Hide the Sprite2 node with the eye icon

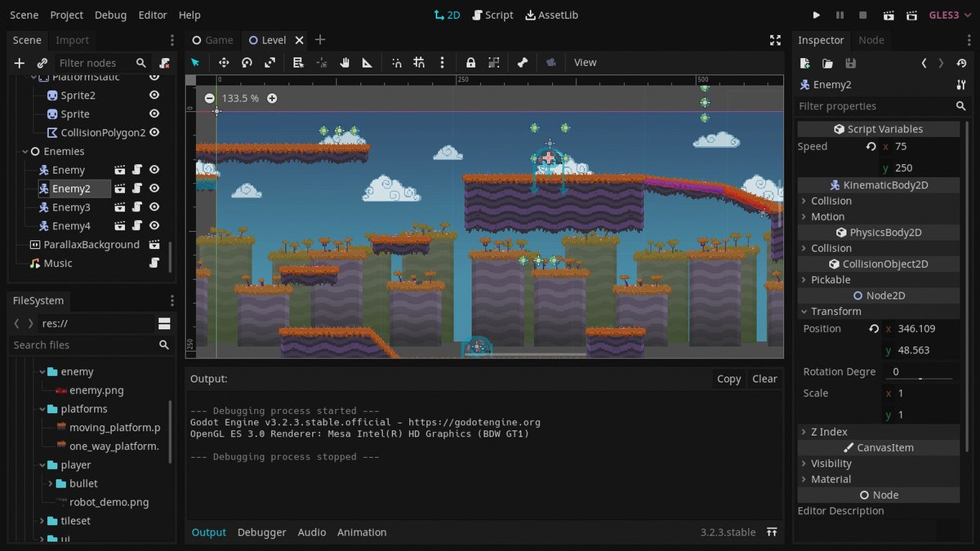[154, 95]
